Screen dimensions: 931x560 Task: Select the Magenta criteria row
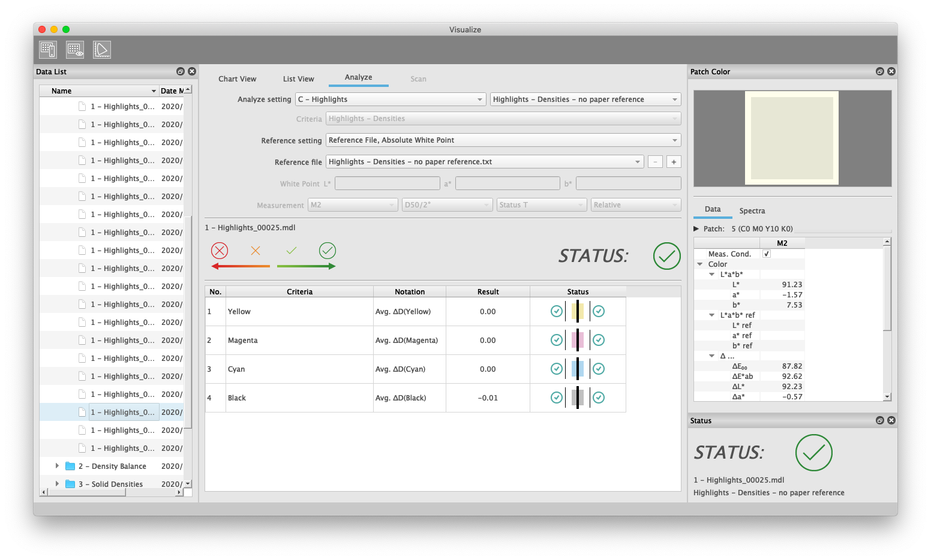300,341
